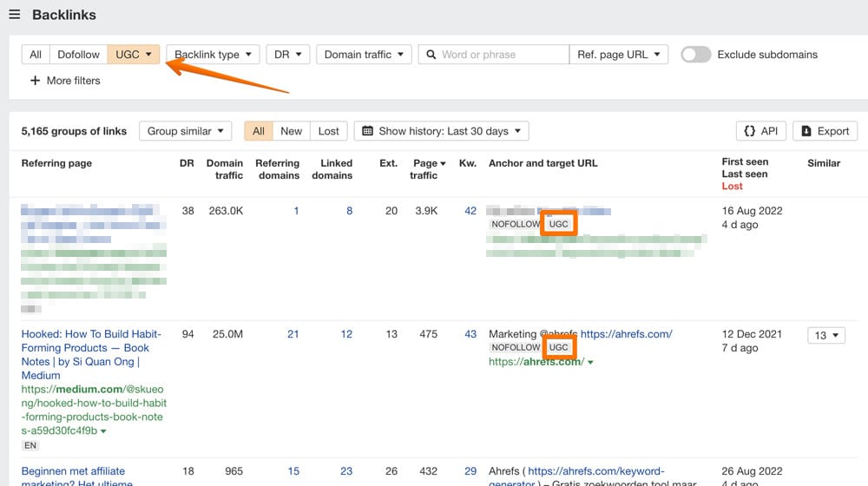
Task: Open the Hooked: How To Build Habit-Forming Products link
Action: (x=91, y=354)
